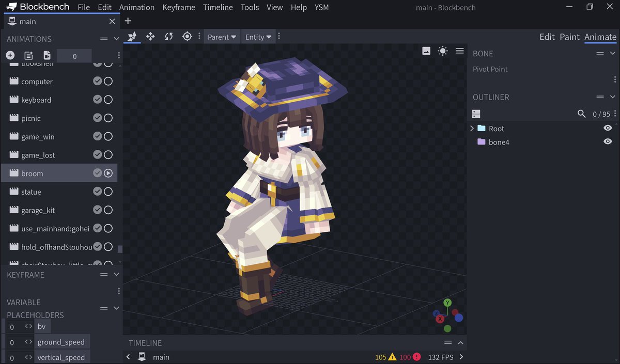Select the Move tool in toolbar
The image size is (620, 364).
pyautogui.click(x=132, y=37)
